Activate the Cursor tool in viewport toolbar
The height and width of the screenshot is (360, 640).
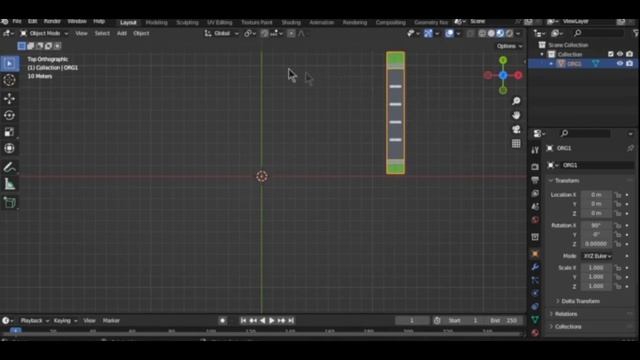tap(9, 80)
